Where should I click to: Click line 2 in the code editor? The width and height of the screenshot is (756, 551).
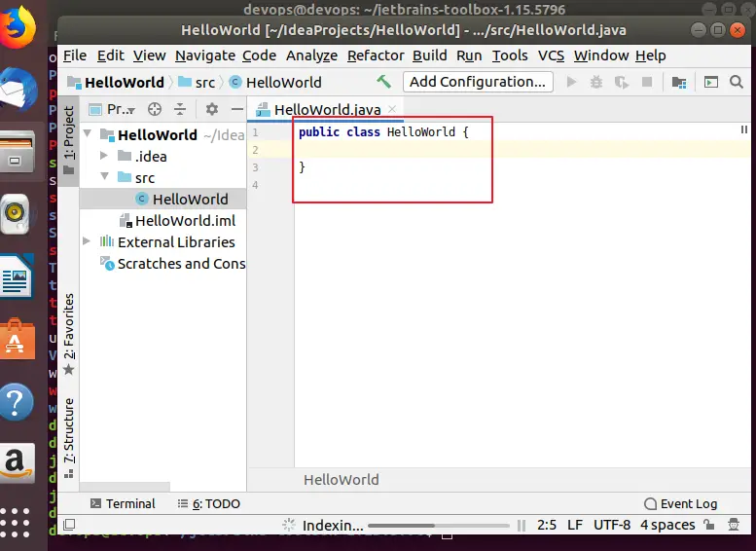[x=522, y=150]
